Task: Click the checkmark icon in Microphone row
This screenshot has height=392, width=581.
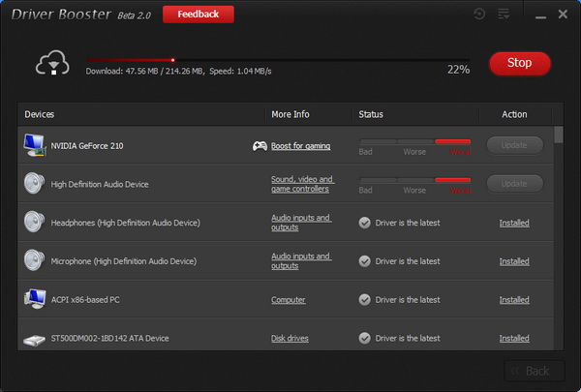Action: 365,261
